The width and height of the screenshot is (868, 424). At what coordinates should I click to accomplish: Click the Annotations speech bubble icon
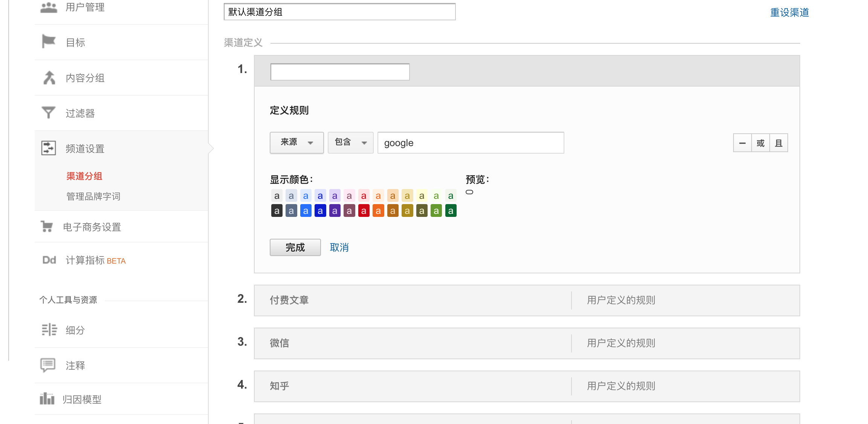pyautogui.click(x=48, y=365)
